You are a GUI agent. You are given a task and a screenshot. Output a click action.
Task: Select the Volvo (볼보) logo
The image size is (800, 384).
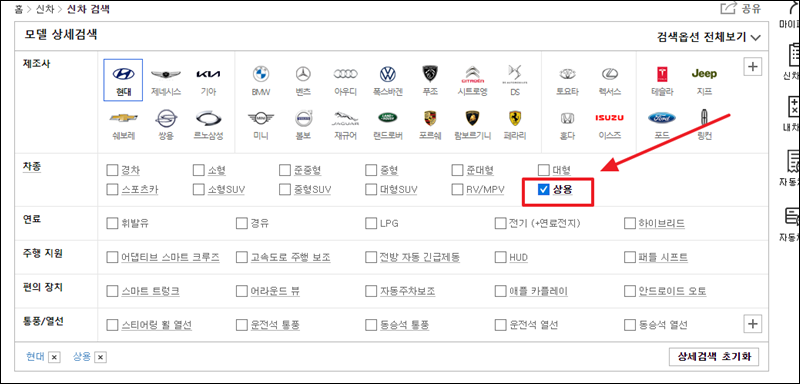pyautogui.click(x=303, y=118)
